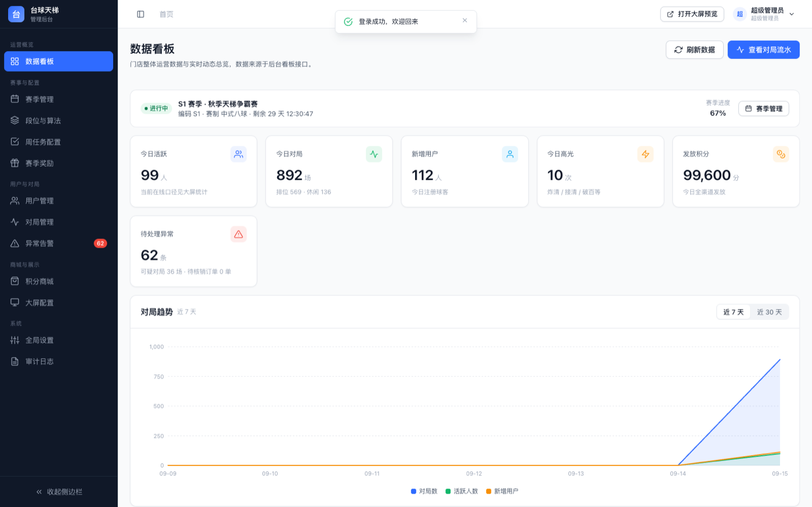The width and height of the screenshot is (812, 507).
Task: Open 积分商城 menu item
Action: click(x=58, y=281)
